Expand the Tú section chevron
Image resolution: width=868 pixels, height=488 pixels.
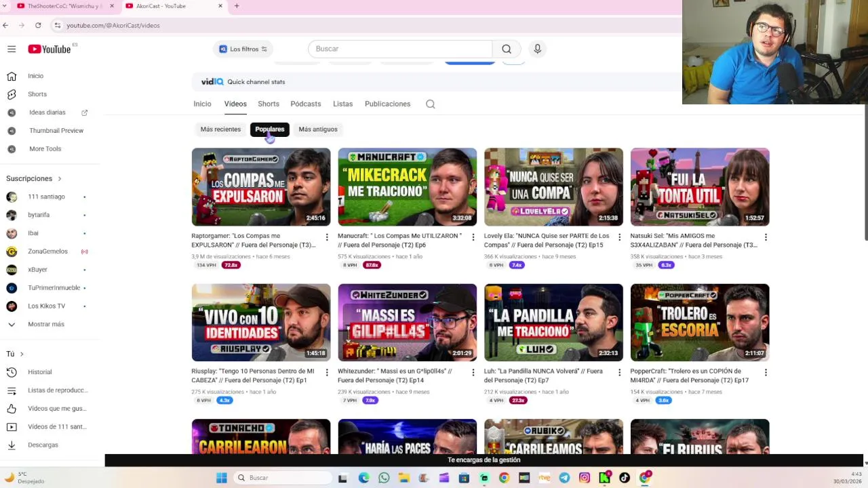(x=22, y=354)
